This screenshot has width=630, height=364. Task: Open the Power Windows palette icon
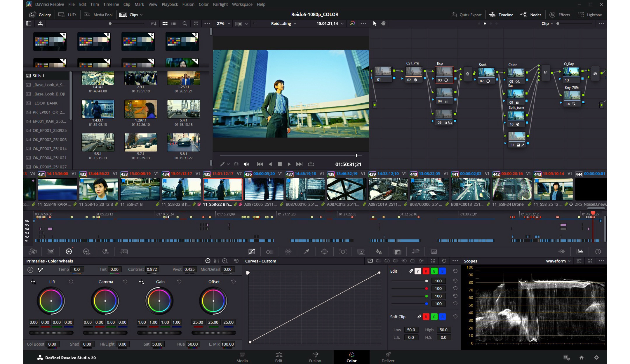pyautogui.click(x=324, y=252)
